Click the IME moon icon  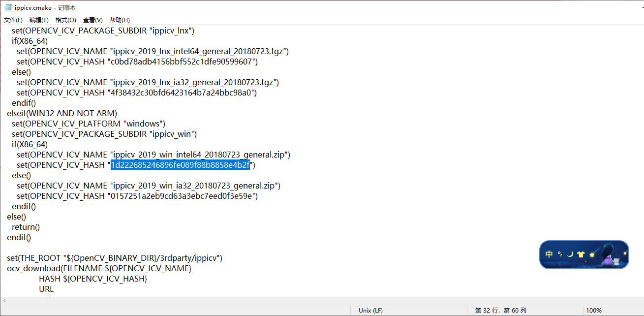570,254
